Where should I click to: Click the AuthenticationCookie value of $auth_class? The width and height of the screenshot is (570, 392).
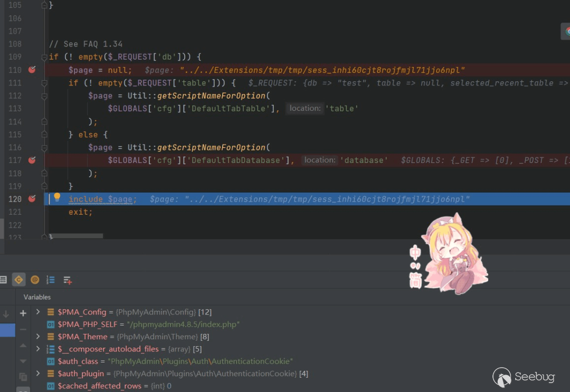pos(201,361)
